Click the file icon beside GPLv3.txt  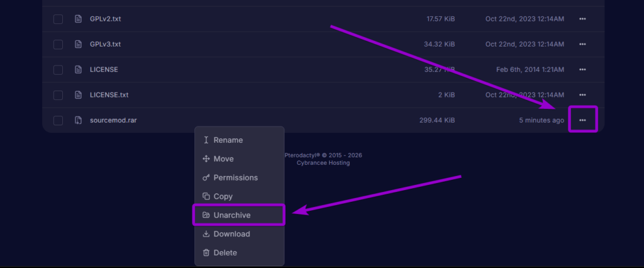point(78,44)
